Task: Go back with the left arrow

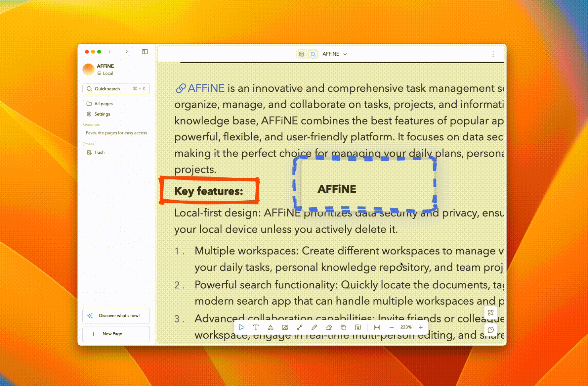Action: pos(110,52)
